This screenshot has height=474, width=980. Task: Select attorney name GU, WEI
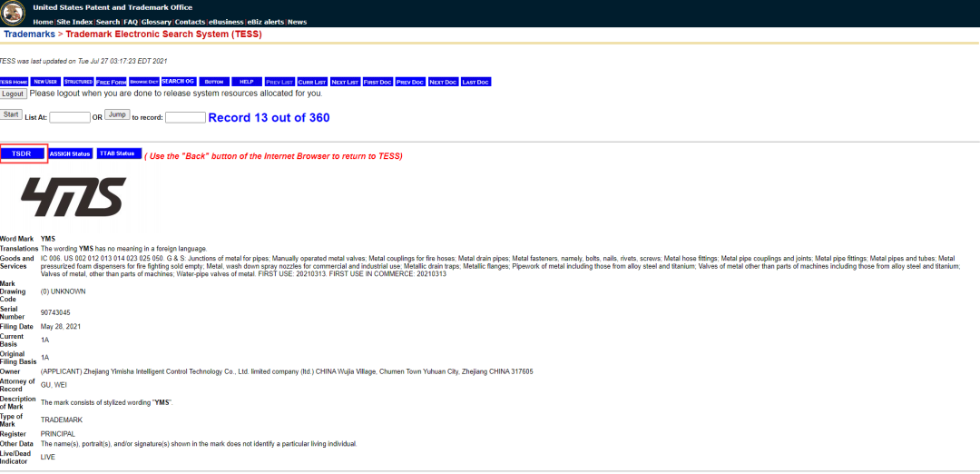pos(54,385)
